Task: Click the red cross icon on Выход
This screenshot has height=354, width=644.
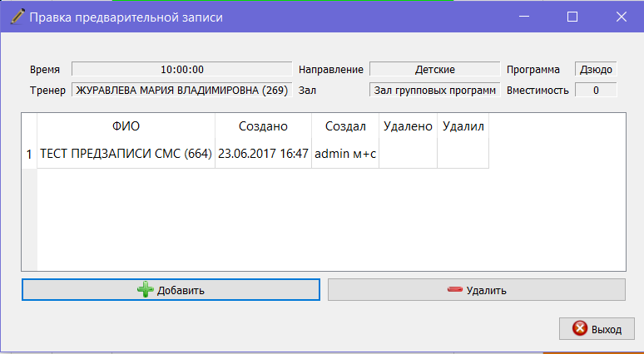Action: pyautogui.click(x=580, y=328)
